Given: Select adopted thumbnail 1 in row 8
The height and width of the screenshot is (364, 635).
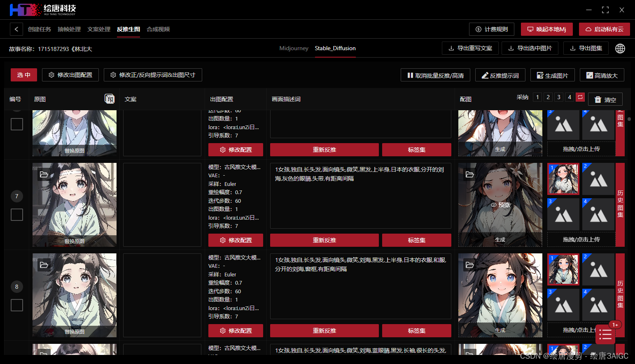Looking at the screenshot, I should [x=563, y=269].
